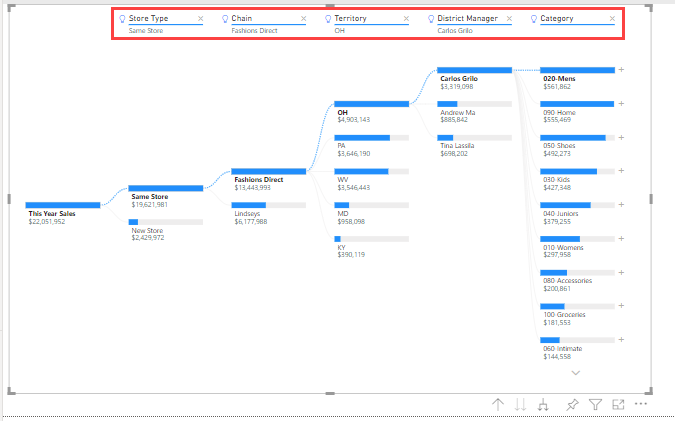
Task: Remove the District Manager level
Action: [x=509, y=19]
